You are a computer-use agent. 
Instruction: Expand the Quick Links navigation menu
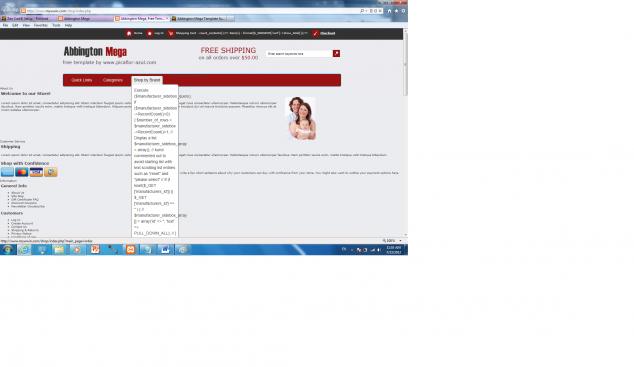[82, 80]
